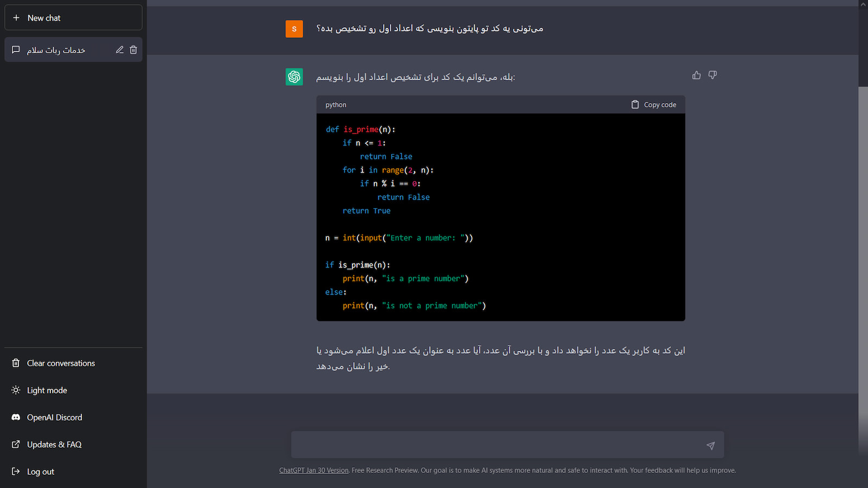Click the external link icon for Updates & FAQ
The width and height of the screenshot is (868, 488).
[x=16, y=445]
